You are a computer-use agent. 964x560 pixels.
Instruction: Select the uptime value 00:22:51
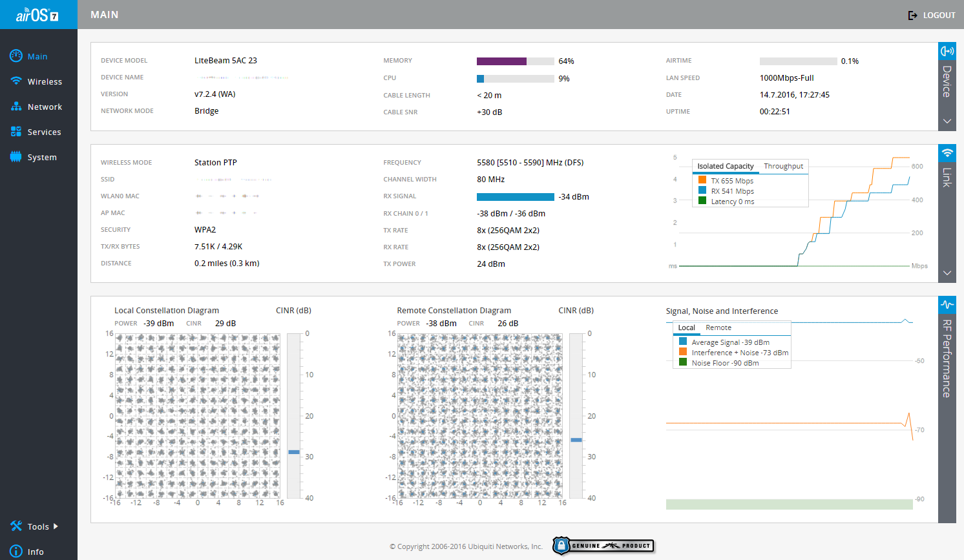tap(775, 112)
